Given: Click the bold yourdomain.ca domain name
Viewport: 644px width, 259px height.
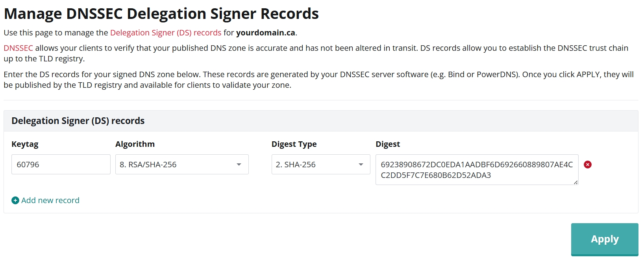Looking at the screenshot, I should click(x=266, y=33).
